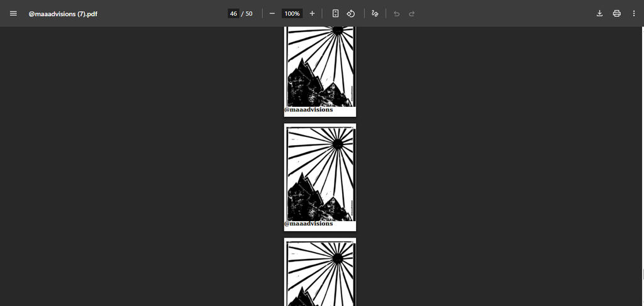This screenshot has height=306, width=644.
Task: Click the page number field showing 46
Action: click(x=233, y=14)
